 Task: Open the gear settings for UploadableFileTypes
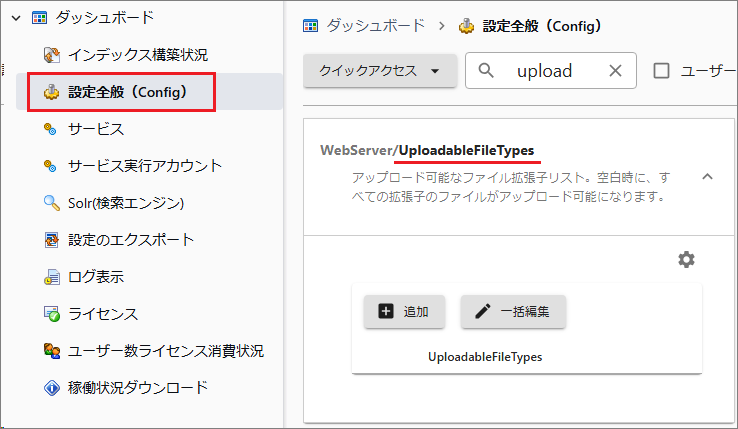pos(686,260)
